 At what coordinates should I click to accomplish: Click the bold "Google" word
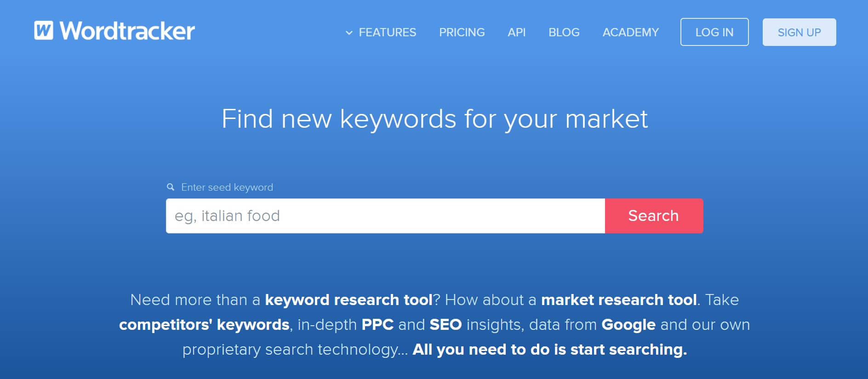tap(628, 325)
